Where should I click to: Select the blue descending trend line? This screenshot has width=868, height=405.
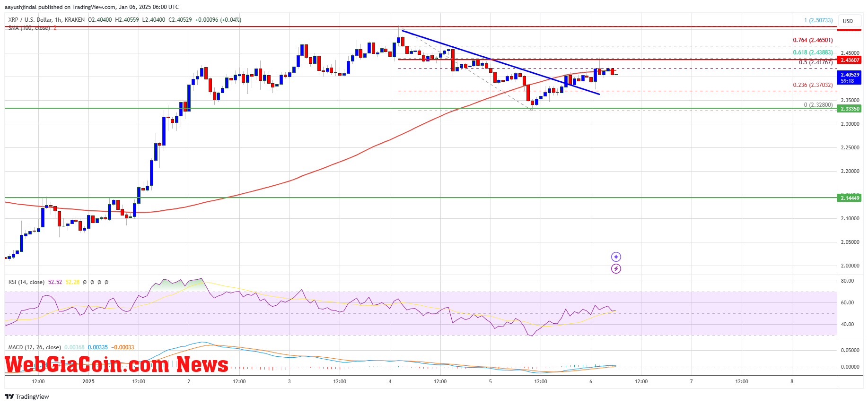pyautogui.click(x=500, y=62)
